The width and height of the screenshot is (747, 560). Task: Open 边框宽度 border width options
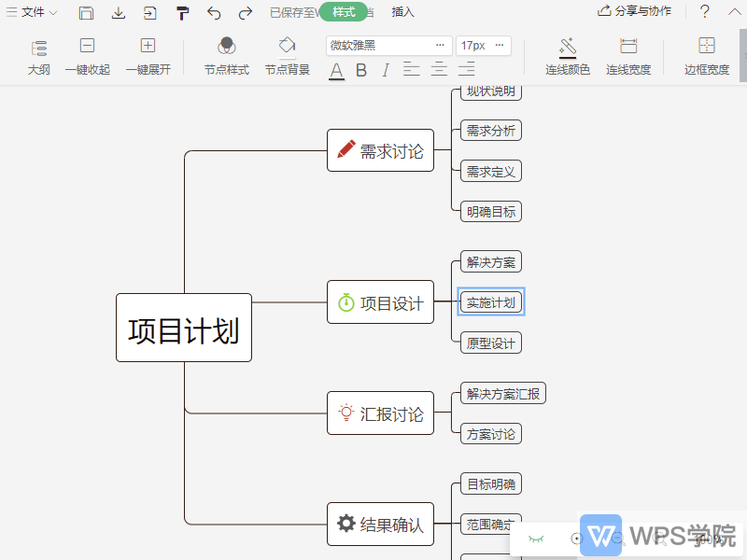click(x=707, y=57)
